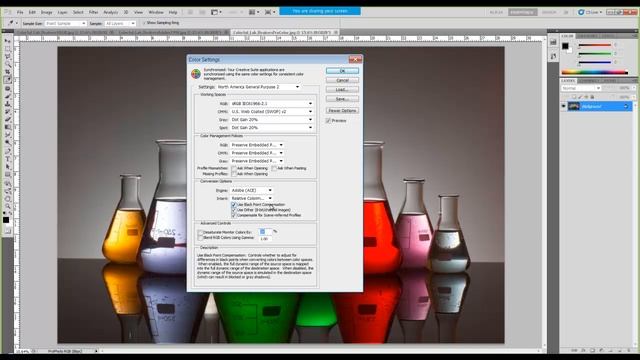Image resolution: width=640 pixels, height=360 pixels.
Task: Select the History Brush tool
Action: tap(7, 111)
